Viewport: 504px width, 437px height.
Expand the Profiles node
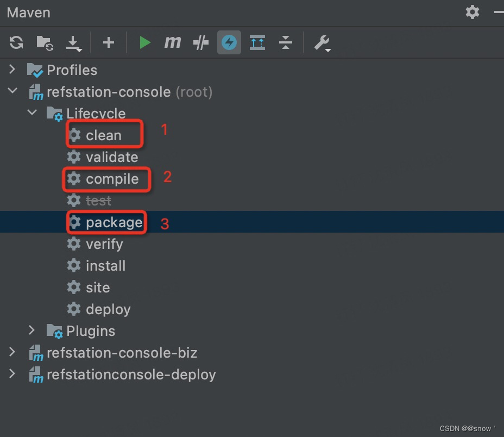point(12,70)
